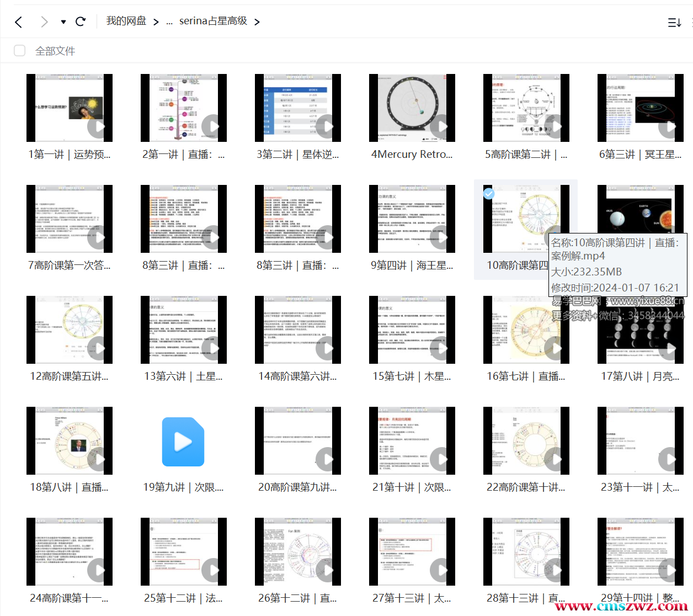
Task: Go to 我的网盘 breadcrumb
Action: (126, 21)
